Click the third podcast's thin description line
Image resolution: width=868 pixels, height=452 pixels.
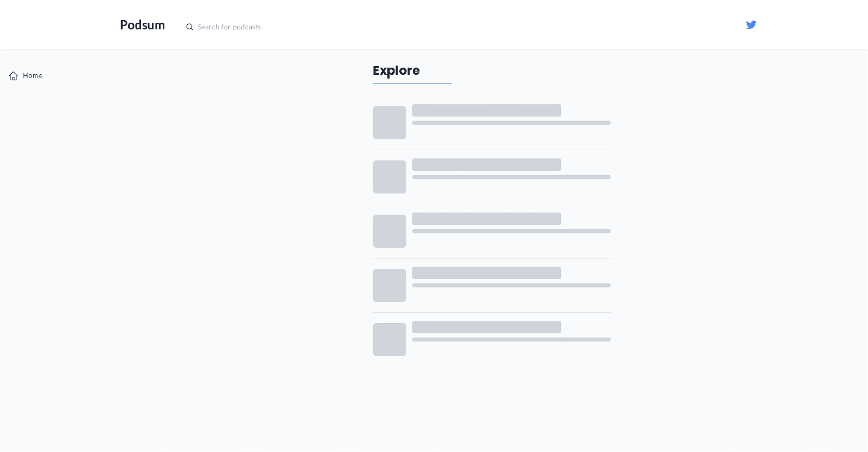[511, 231]
